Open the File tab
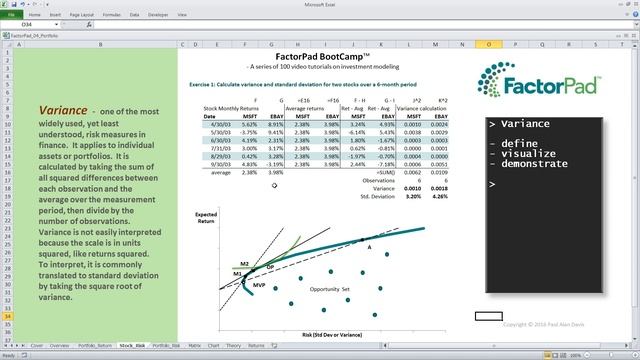The height and width of the screenshot is (360, 640). (11, 15)
